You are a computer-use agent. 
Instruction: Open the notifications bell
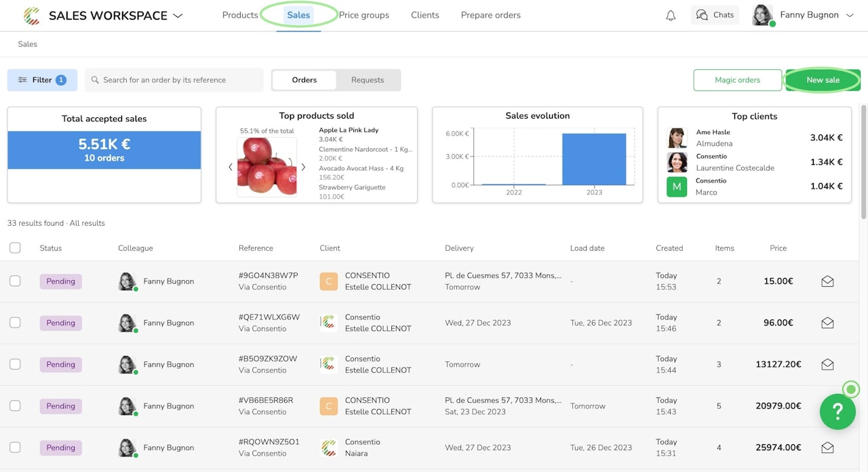click(671, 15)
